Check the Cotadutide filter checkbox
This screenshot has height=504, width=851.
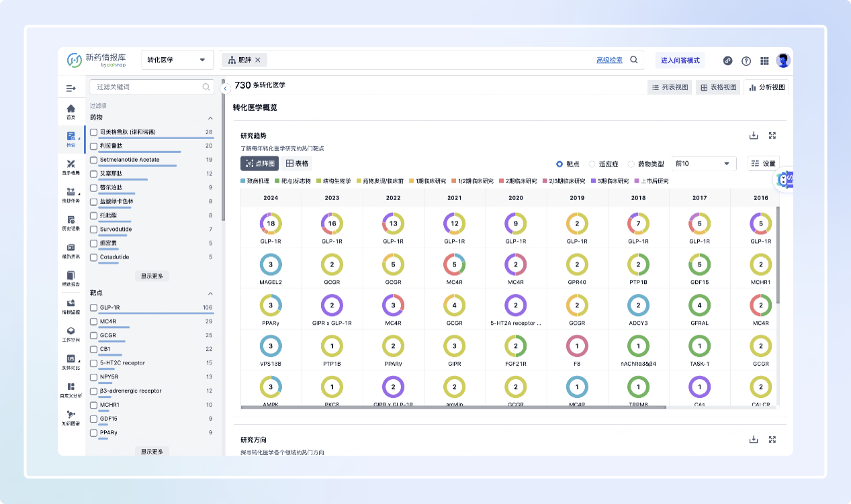coord(94,257)
